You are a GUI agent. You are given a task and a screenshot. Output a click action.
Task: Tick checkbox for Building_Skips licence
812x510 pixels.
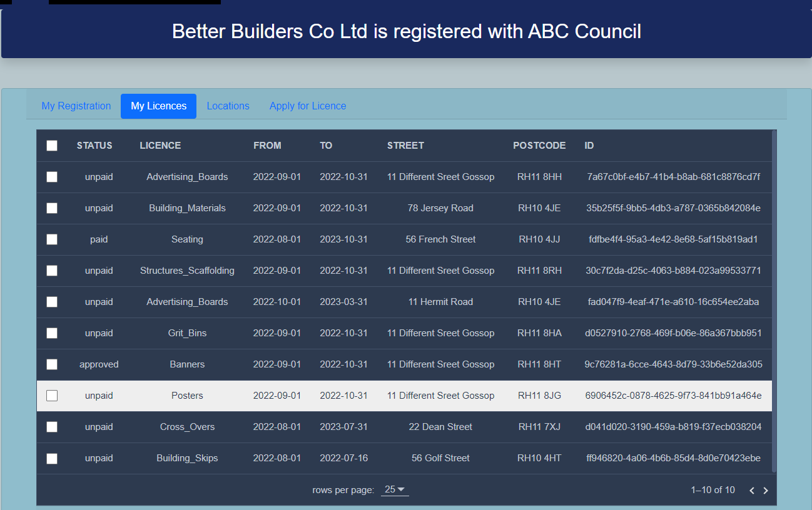point(52,458)
